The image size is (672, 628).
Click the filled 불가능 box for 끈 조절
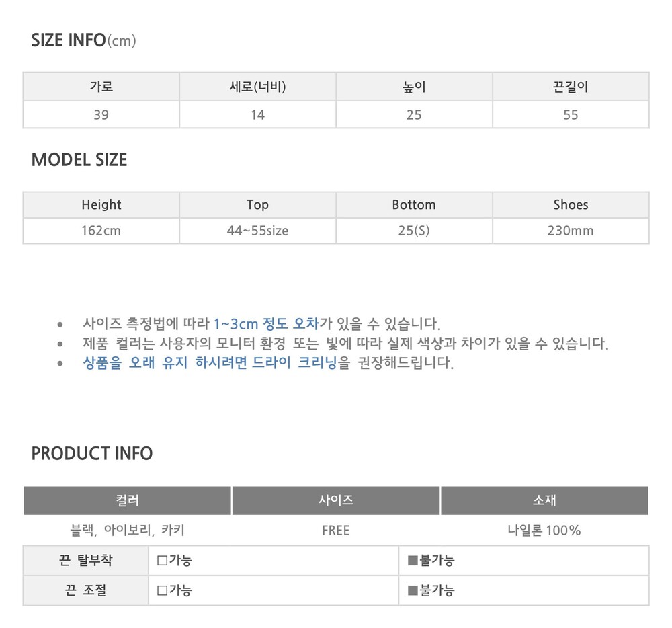click(x=413, y=591)
